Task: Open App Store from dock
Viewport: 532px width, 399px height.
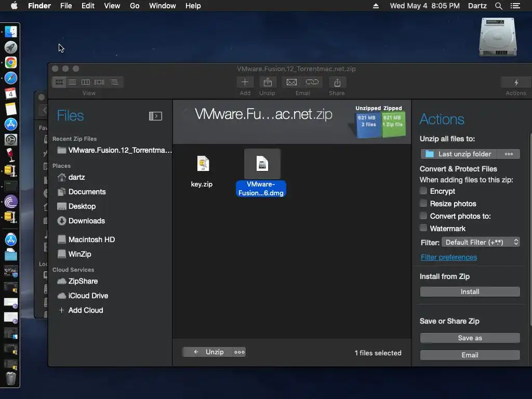Action: coord(10,124)
